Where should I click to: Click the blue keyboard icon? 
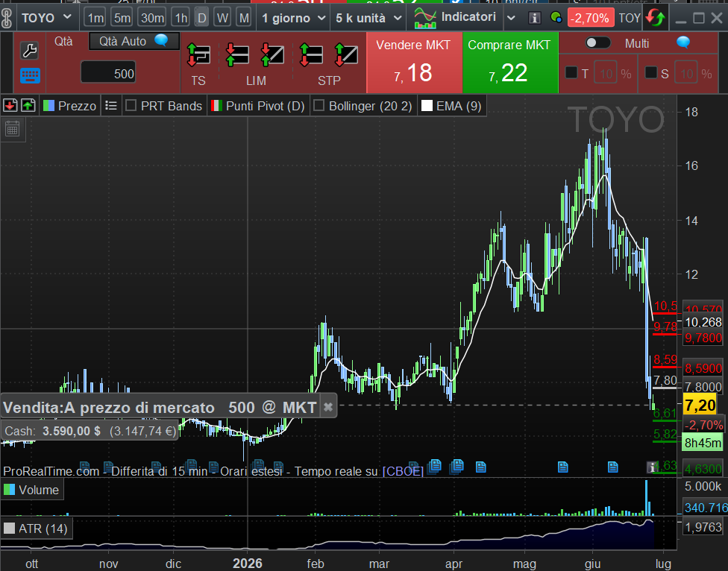[x=30, y=75]
